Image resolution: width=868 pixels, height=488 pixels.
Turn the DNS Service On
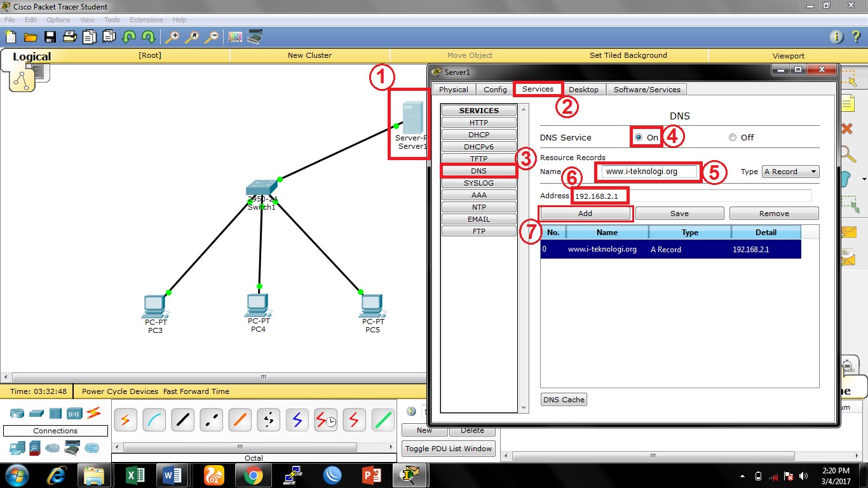(638, 137)
